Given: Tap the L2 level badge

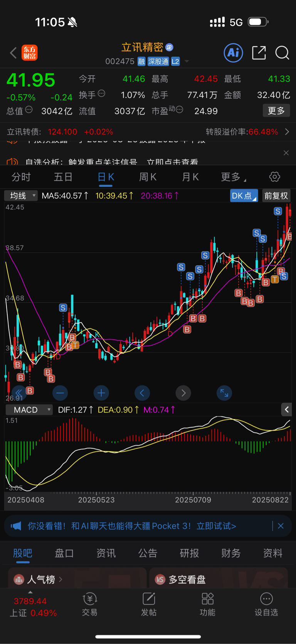Looking at the screenshot, I should 175,61.
